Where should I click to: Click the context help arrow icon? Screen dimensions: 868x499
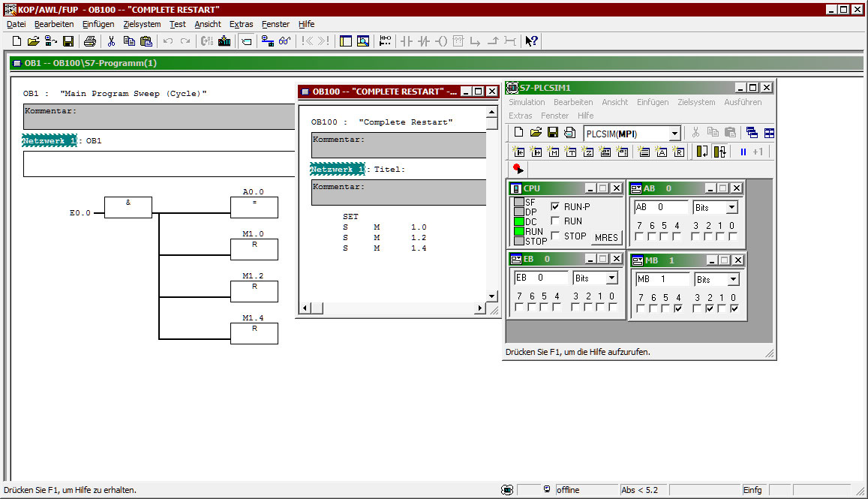531,41
